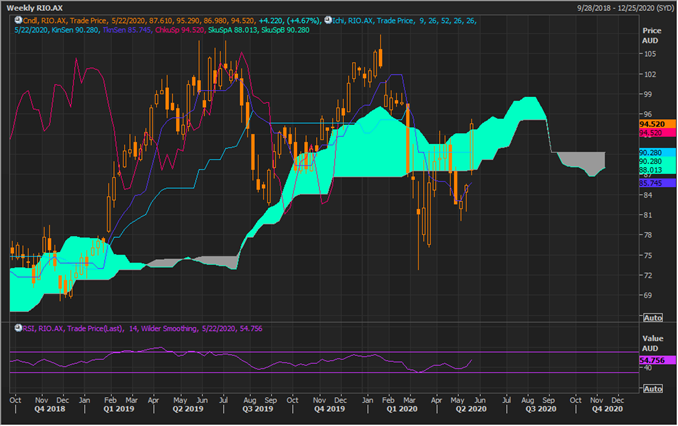Screen dimensions: 678x426
Task: Click the Cndl candlestick series legend icon
Action: click(18, 20)
